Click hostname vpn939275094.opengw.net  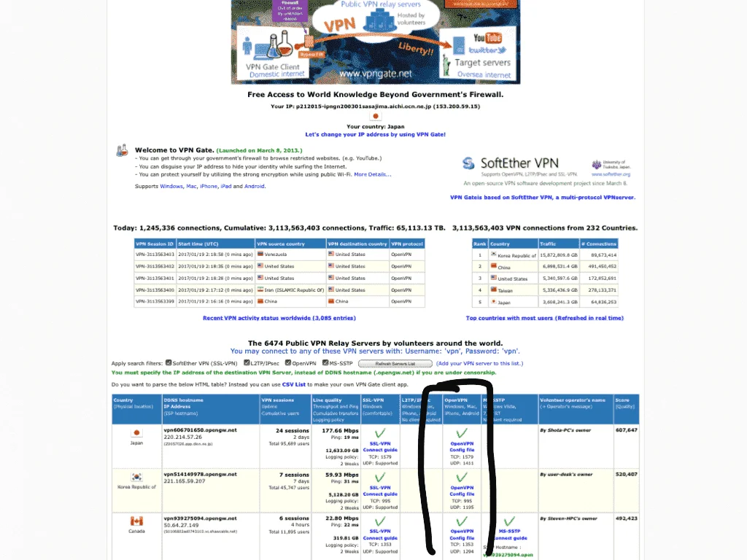[x=200, y=518]
